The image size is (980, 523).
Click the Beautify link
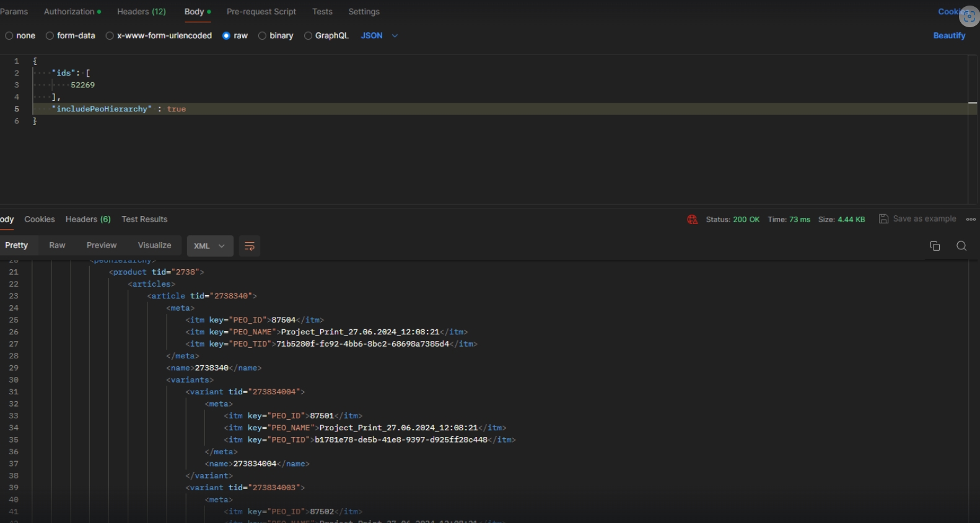pos(948,36)
